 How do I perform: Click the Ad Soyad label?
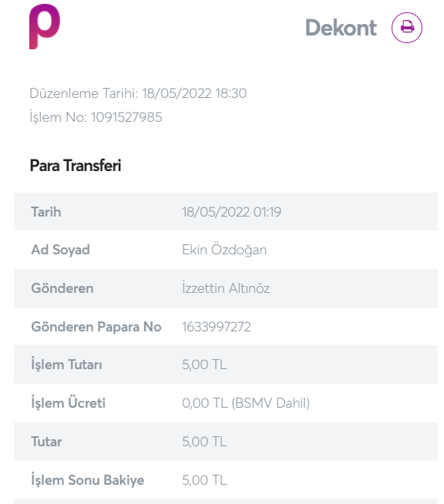tap(60, 250)
